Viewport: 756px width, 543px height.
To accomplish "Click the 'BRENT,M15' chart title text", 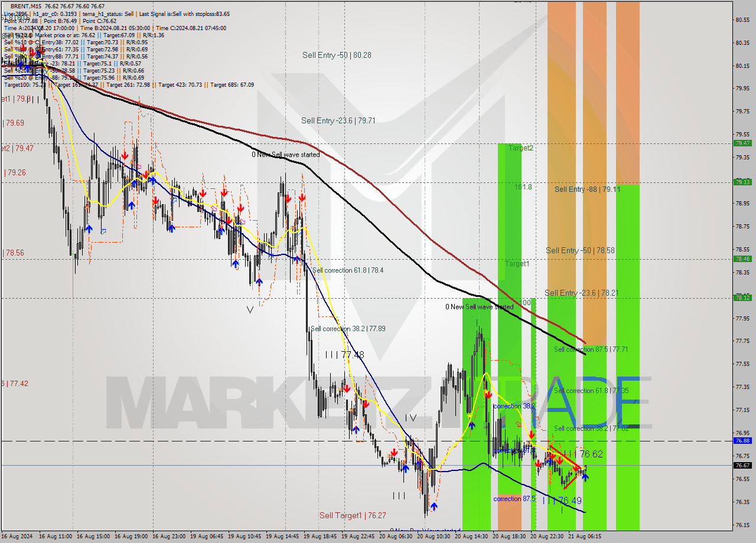I will tap(26, 6).
